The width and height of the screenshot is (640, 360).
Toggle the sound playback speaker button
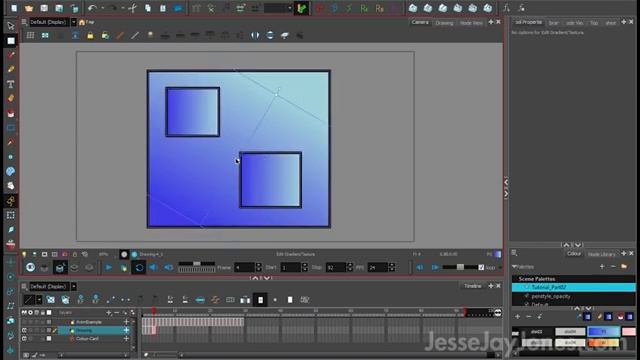[153, 267]
